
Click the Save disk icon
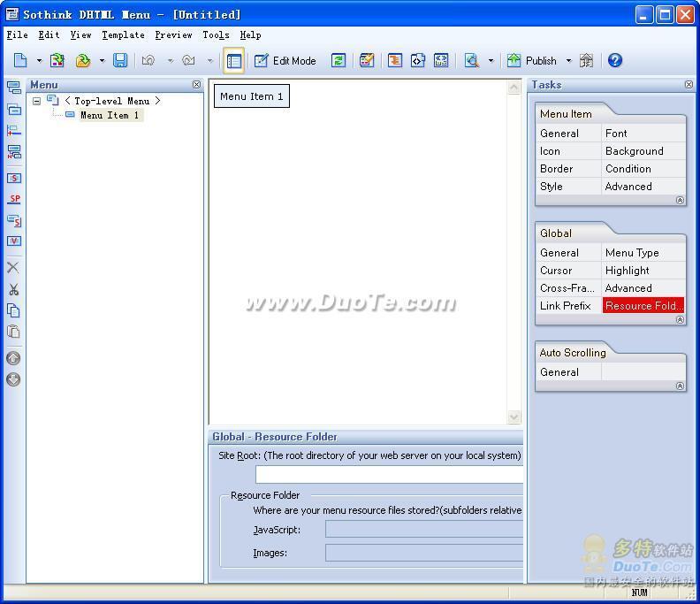pyautogui.click(x=120, y=60)
